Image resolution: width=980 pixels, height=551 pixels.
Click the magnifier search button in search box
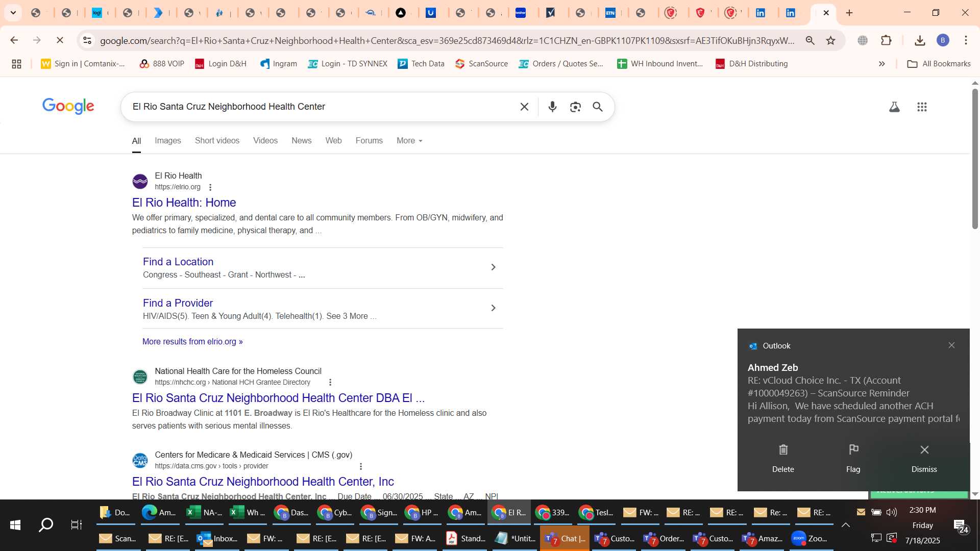point(598,107)
